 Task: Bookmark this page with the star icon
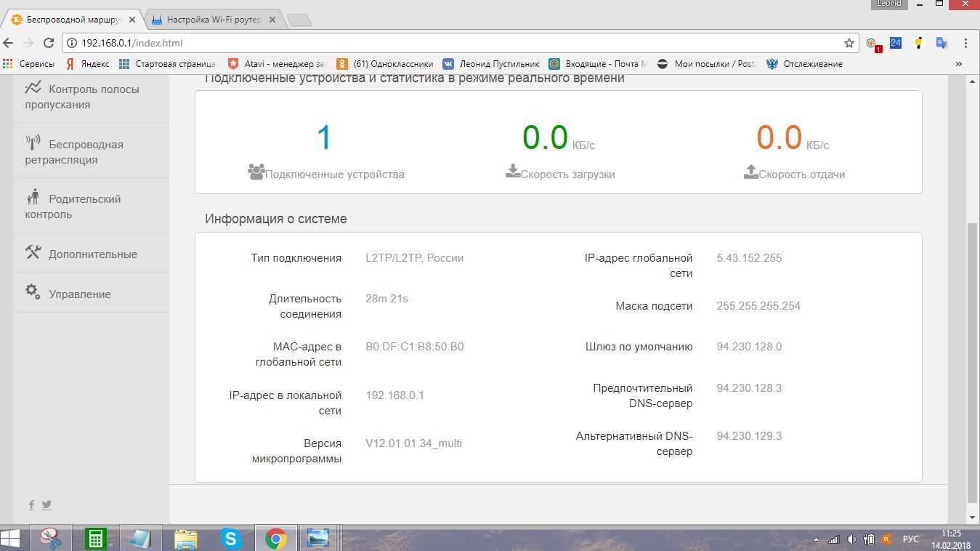click(849, 43)
